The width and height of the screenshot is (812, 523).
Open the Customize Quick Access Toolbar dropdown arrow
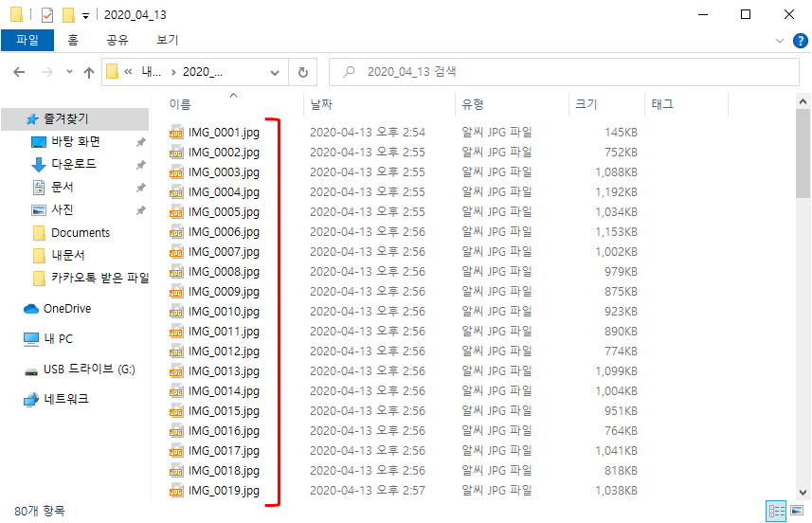86,16
